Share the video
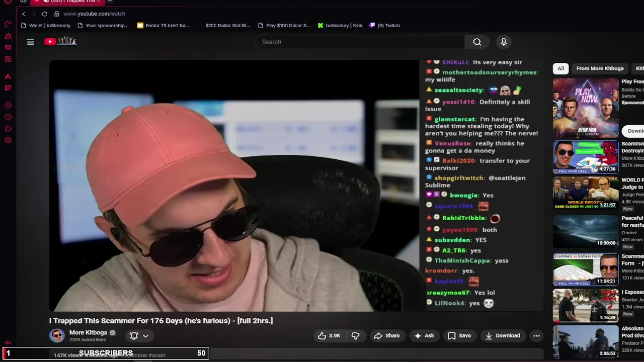Image resolution: width=644 pixels, height=362 pixels. [386, 336]
